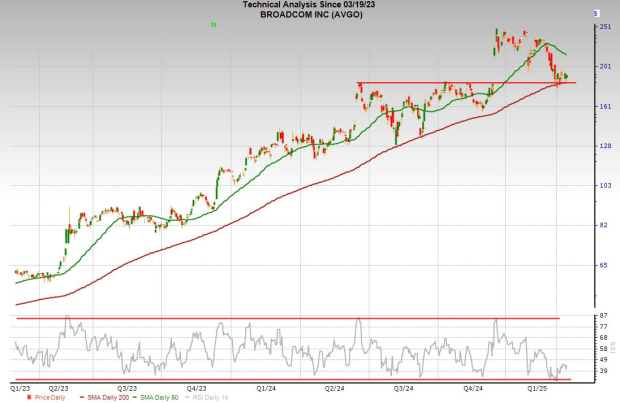Click the 65 price level on the right axis
The image size is (620, 403).
(x=603, y=265)
